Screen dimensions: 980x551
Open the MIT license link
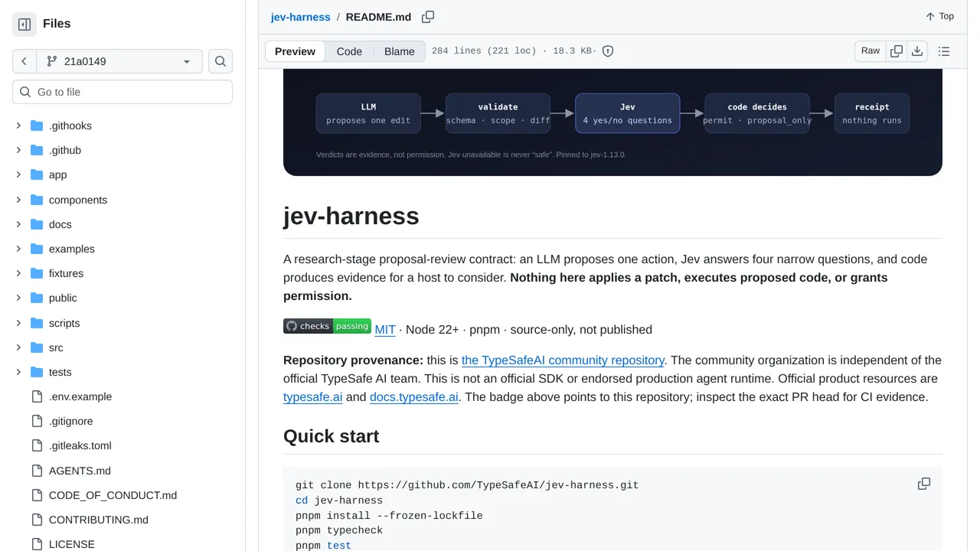385,330
